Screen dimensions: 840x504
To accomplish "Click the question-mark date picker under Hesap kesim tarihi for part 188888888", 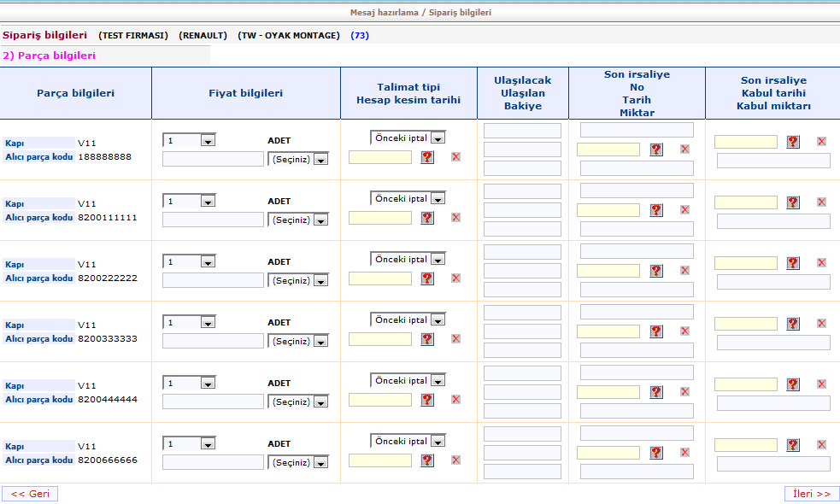I will click(x=427, y=157).
